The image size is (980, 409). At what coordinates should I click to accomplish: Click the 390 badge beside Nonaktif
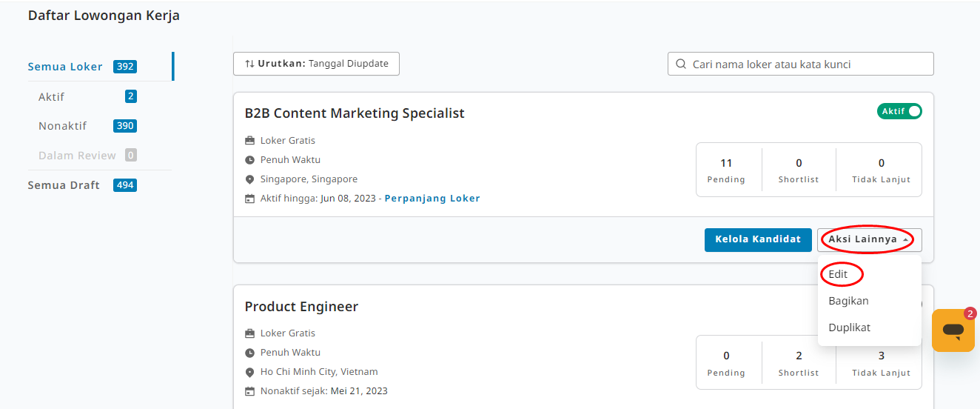pyautogui.click(x=125, y=126)
